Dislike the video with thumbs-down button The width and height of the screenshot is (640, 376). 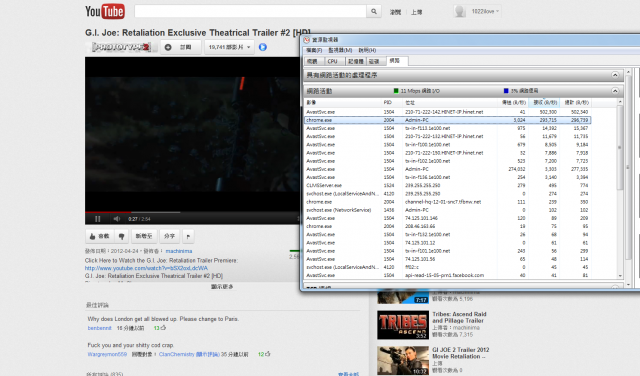[121, 236]
